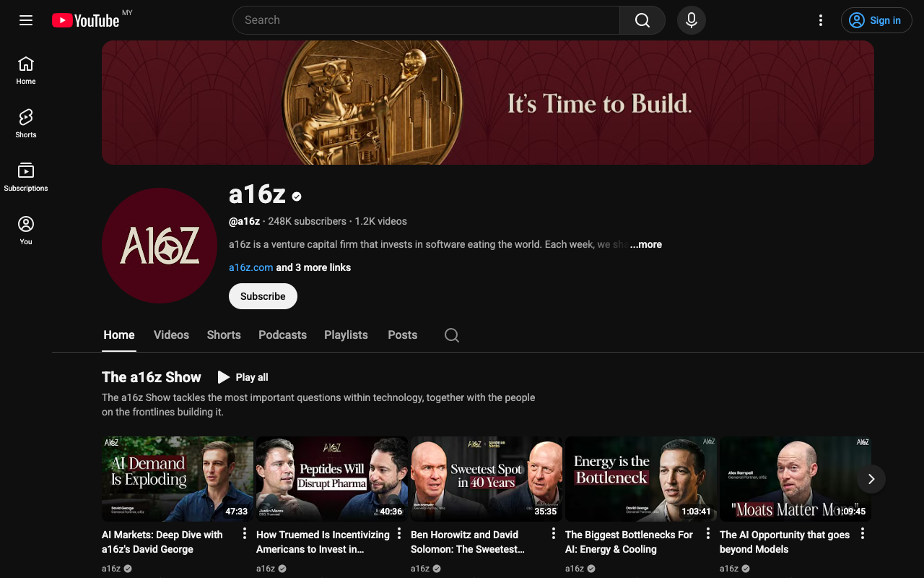924x578 pixels.
Task: Open the a16z.com link
Action: (x=250, y=267)
